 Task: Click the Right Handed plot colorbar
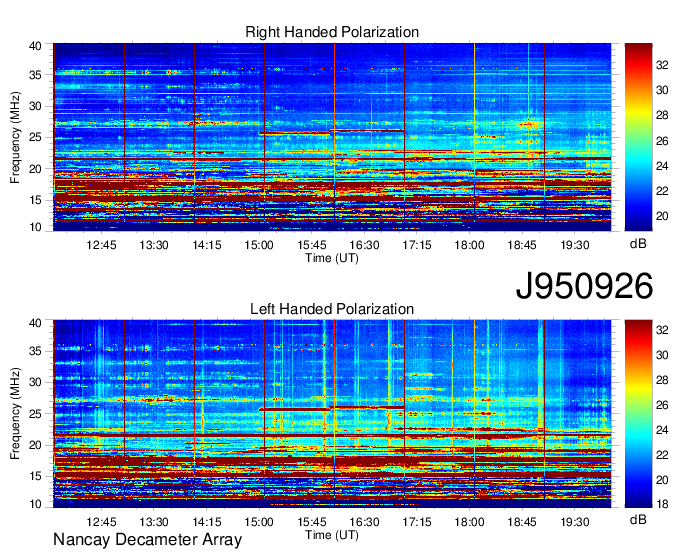pyautogui.click(x=638, y=137)
